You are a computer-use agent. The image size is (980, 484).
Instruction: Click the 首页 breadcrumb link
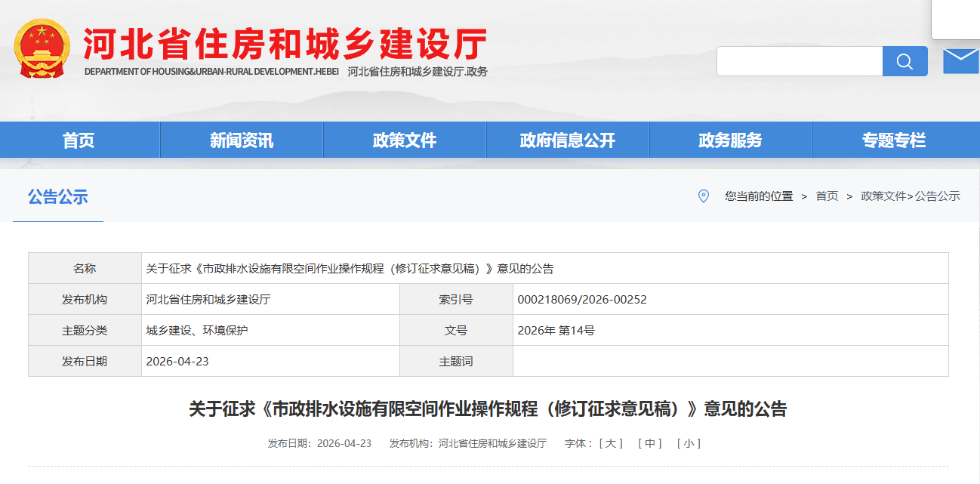(827, 196)
